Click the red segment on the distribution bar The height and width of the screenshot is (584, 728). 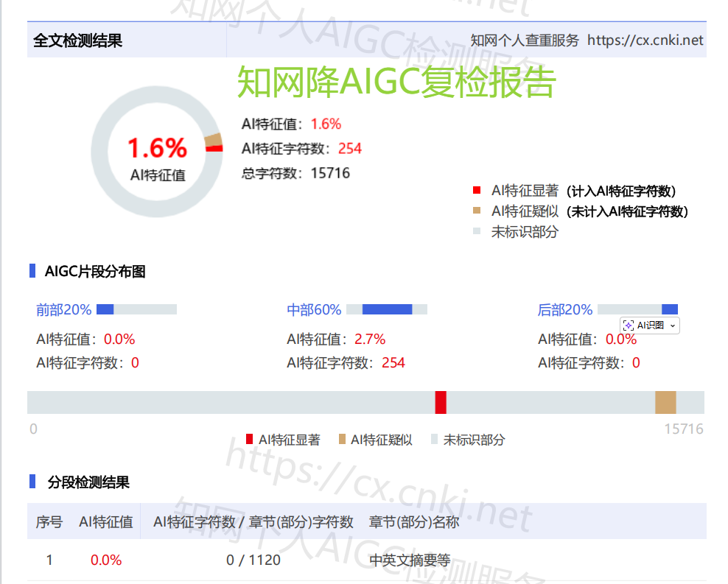point(441,403)
